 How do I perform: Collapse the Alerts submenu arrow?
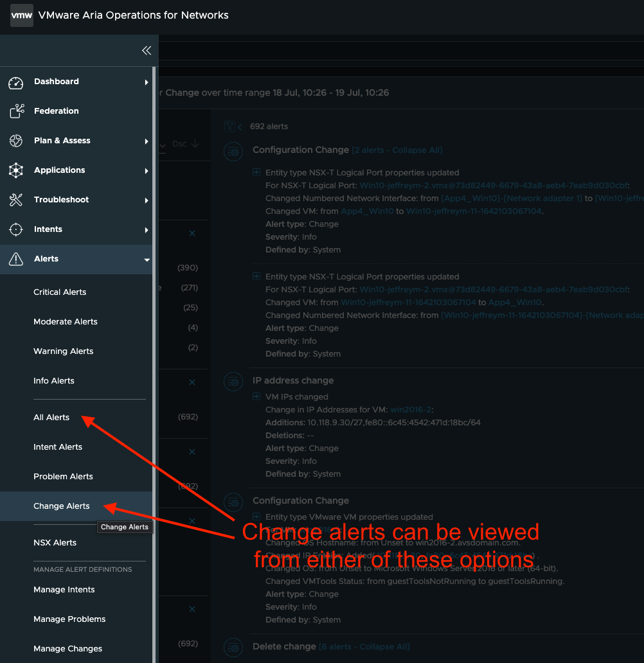click(x=147, y=260)
